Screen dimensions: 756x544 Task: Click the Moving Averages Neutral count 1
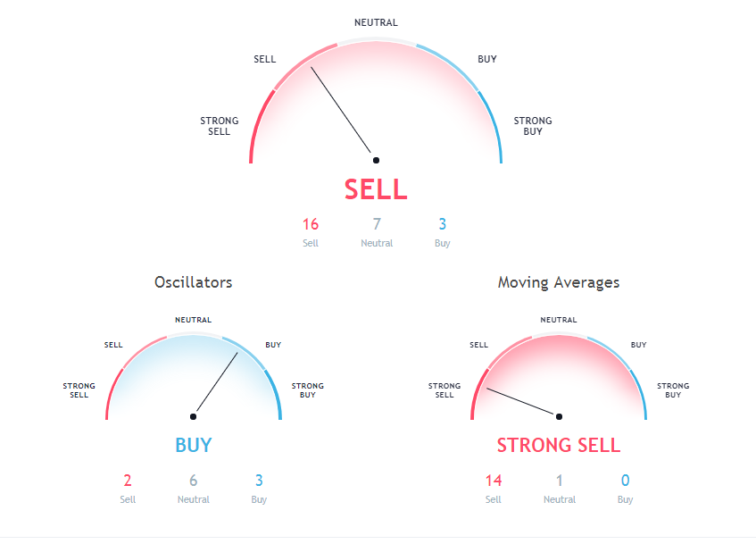[559, 481]
